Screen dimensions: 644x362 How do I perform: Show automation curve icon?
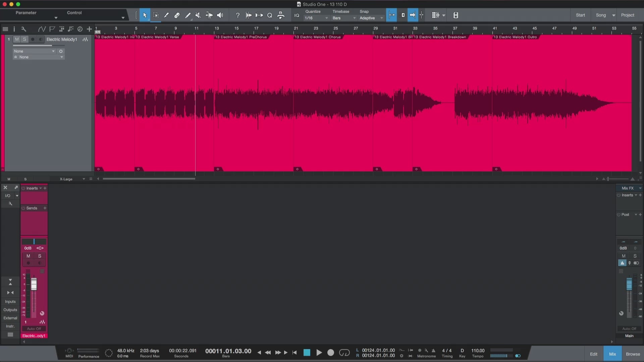[42, 29]
